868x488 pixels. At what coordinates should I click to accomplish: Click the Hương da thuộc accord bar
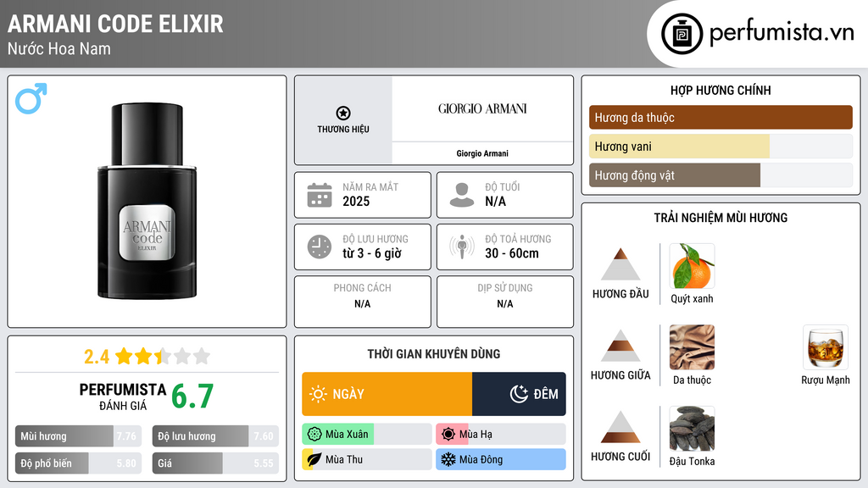point(721,118)
